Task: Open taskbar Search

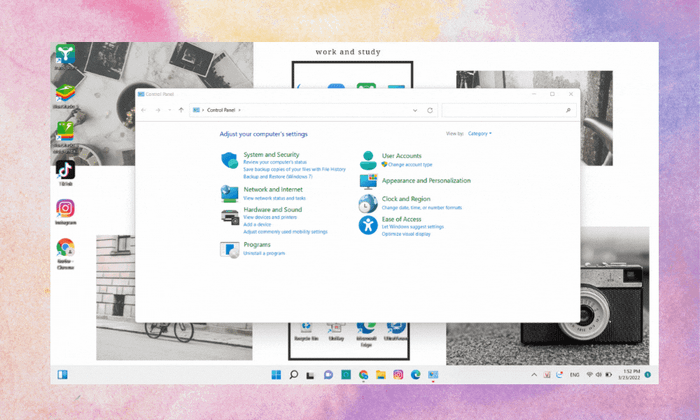Action: (x=293, y=374)
